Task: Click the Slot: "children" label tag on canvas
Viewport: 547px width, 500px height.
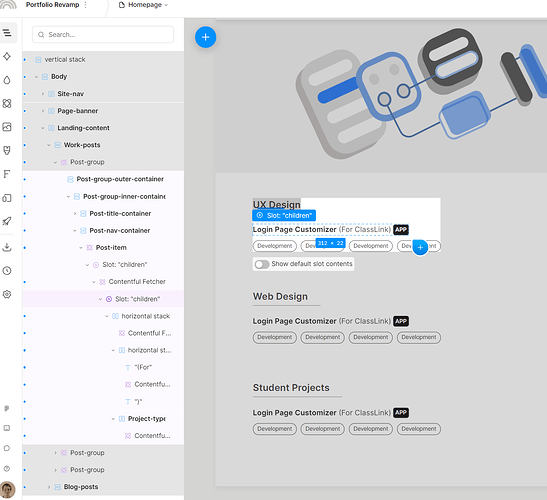Action: click(284, 215)
